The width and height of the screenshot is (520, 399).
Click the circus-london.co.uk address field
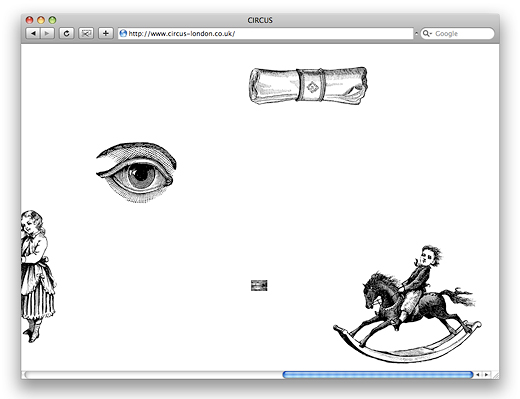266,33
